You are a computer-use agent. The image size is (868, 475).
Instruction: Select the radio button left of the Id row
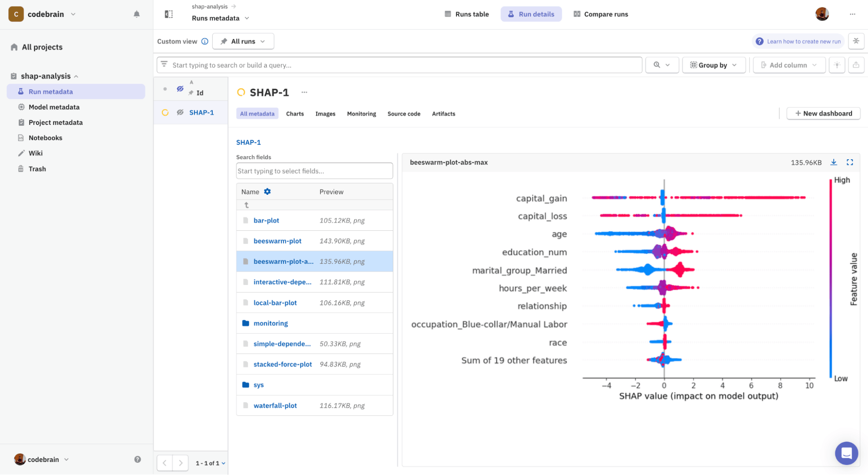pyautogui.click(x=165, y=88)
